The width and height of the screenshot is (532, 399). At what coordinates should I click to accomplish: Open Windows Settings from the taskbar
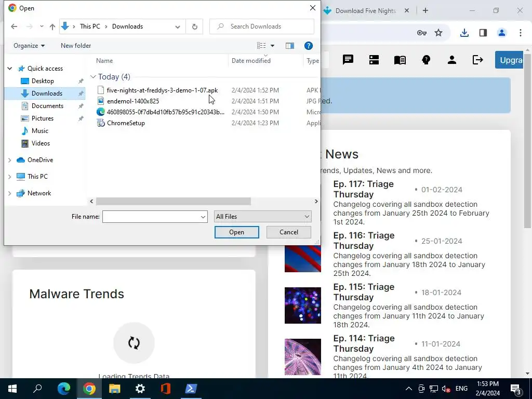pos(140,389)
